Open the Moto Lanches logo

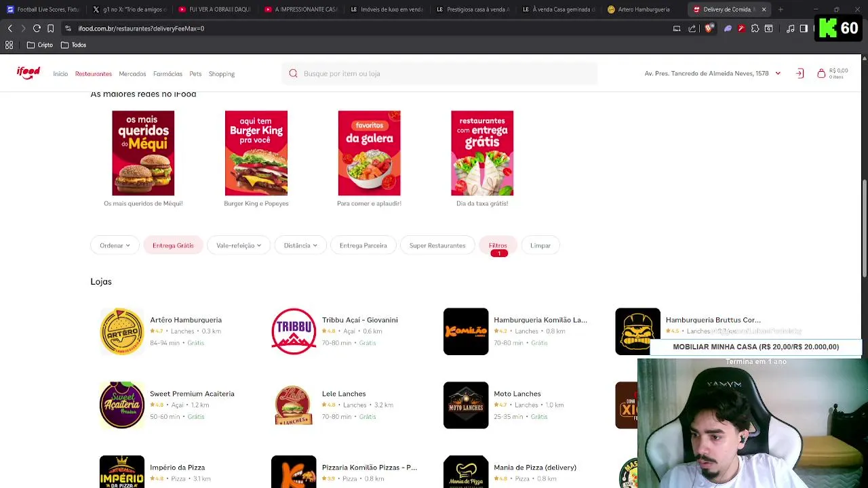click(x=466, y=405)
